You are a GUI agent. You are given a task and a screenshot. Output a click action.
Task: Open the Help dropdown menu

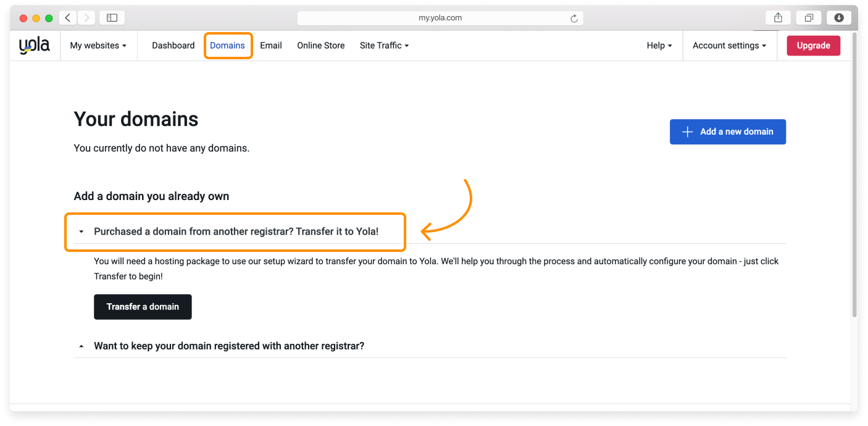[659, 46]
